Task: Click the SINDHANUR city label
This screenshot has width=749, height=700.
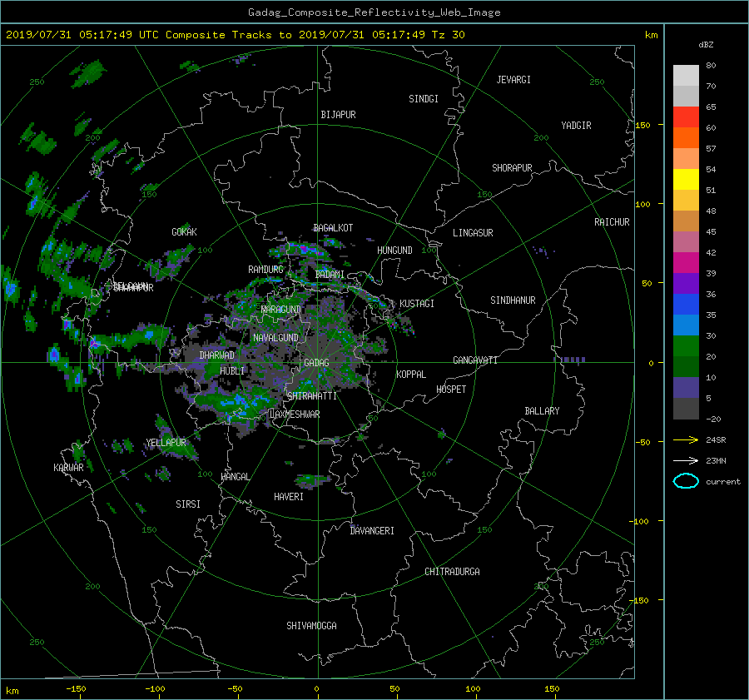Action: [513, 300]
